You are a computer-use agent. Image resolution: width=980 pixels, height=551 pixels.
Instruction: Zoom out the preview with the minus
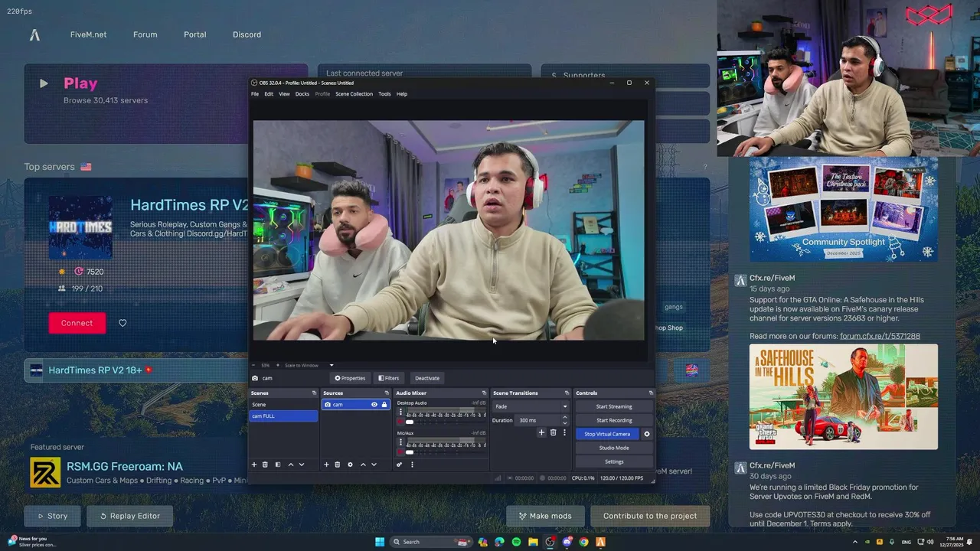click(254, 365)
